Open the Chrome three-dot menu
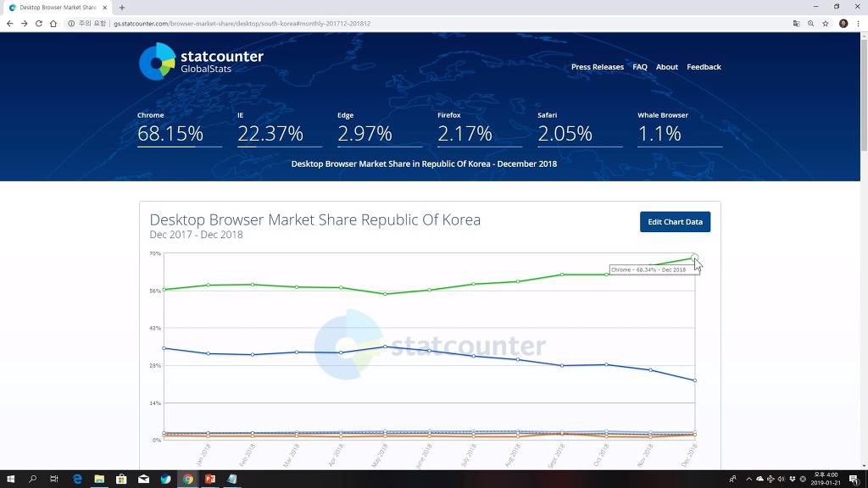The image size is (868, 488). click(x=858, y=24)
